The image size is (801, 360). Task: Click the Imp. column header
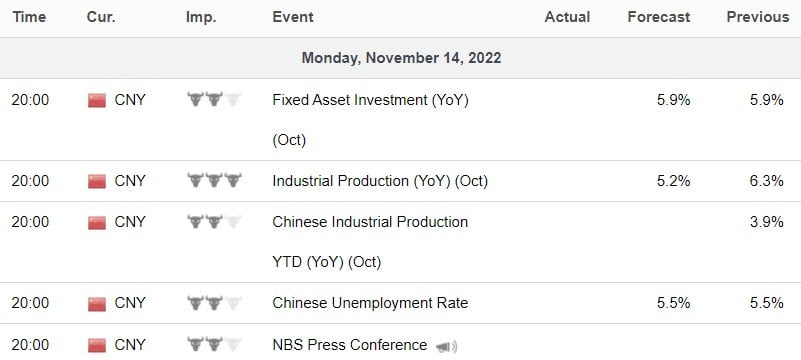201,17
